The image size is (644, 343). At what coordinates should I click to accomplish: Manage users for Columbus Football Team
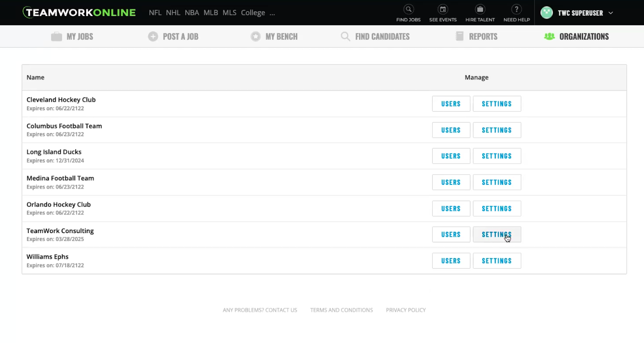[x=451, y=130]
